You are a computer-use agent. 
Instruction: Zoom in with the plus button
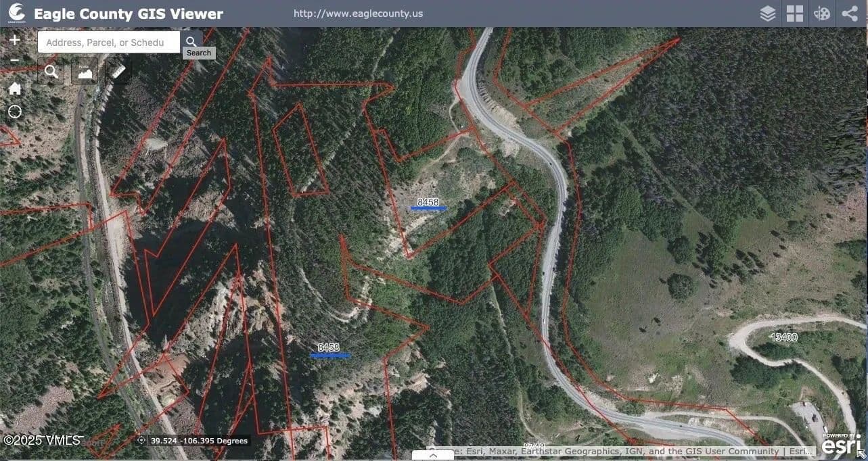(14, 40)
